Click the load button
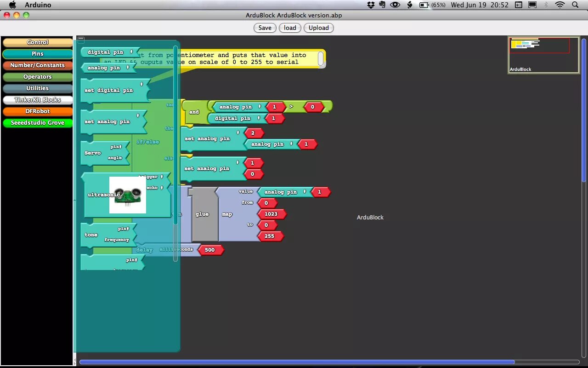Image resolution: width=588 pixels, height=368 pixels. point(290,28)
